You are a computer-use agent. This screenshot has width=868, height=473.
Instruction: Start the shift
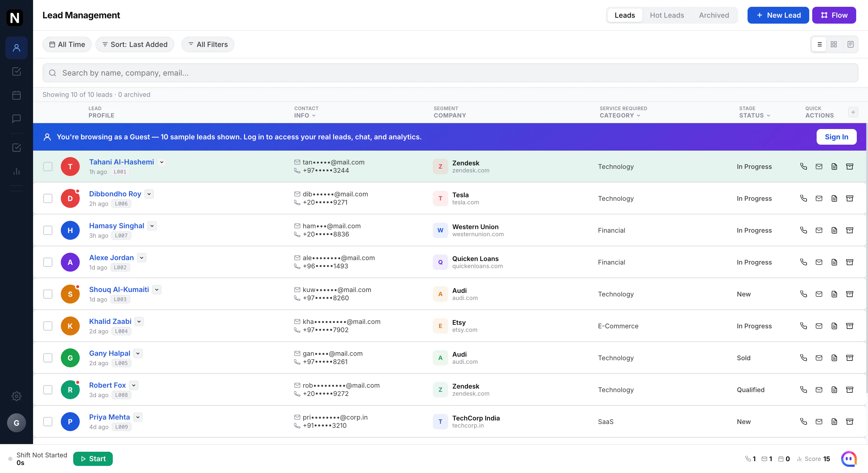[x=93, y=459]
